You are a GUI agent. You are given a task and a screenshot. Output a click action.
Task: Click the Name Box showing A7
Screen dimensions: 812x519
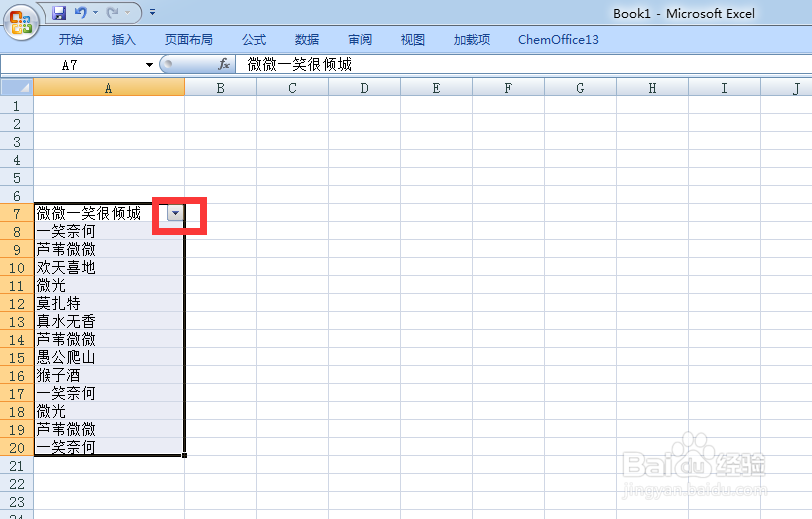click(70, 65)
